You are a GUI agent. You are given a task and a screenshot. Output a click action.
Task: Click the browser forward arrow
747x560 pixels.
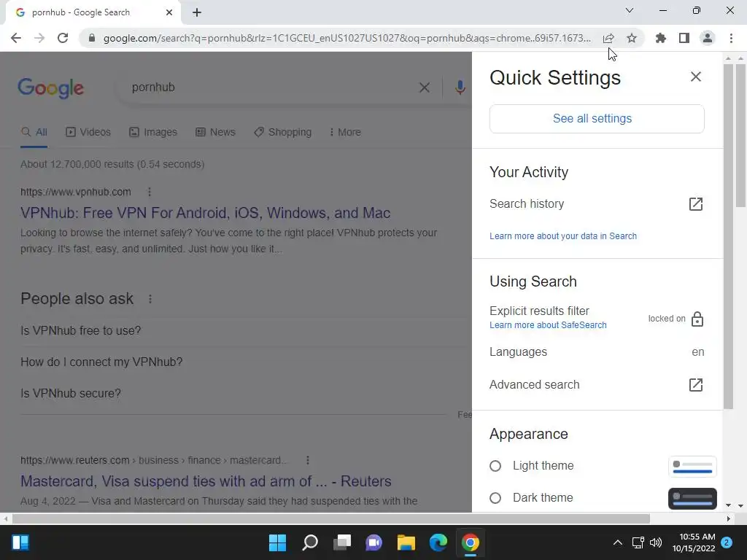[x=39, y=38]
